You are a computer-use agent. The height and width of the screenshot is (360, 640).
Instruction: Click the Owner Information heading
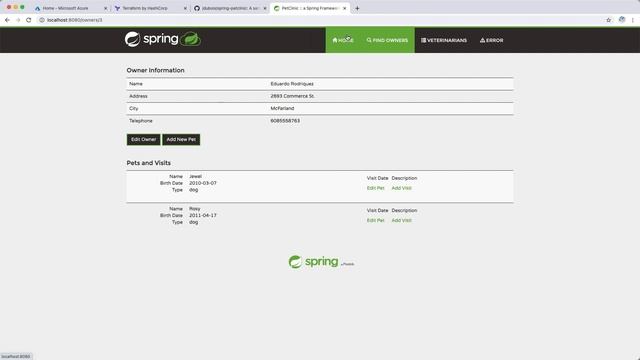point(155,70)
